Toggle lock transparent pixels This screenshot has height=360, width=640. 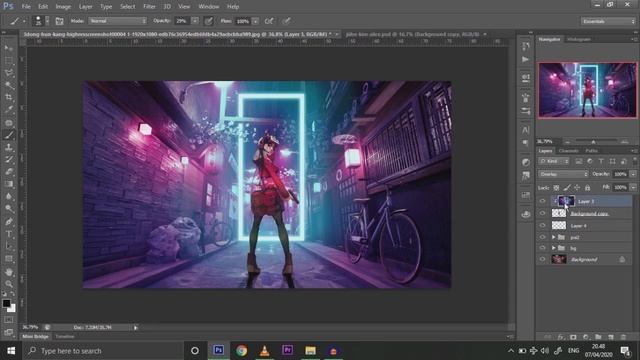pyautogui.click(x=556, y=188)
